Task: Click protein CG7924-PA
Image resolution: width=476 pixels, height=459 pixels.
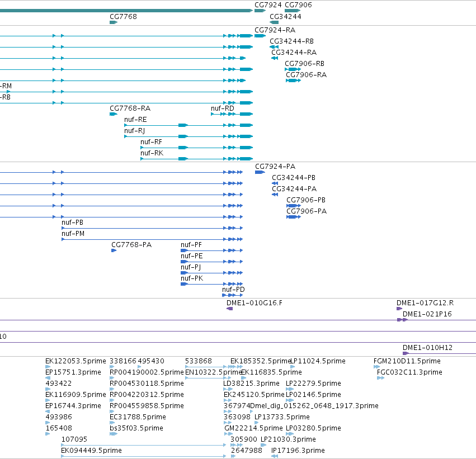Action: tap(260, 172)
